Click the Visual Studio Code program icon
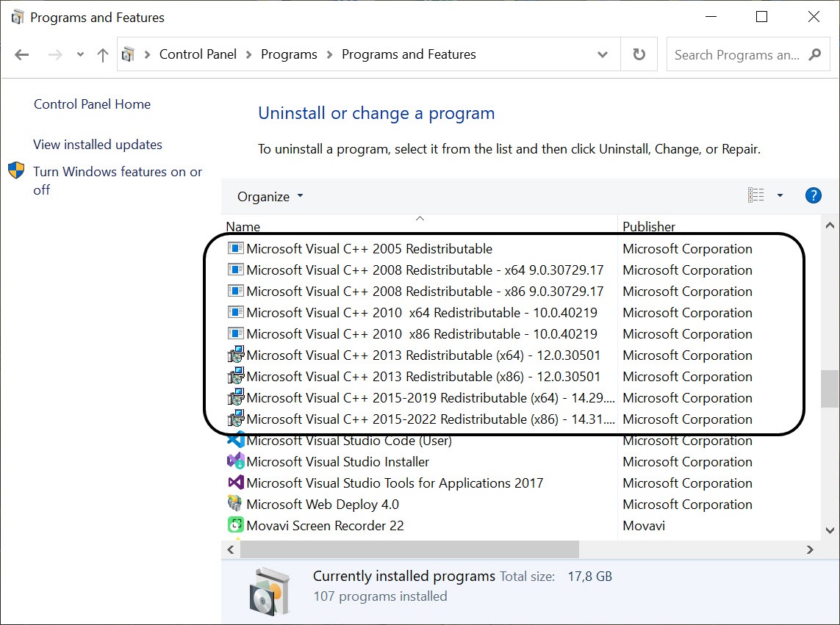 (235, 441)
